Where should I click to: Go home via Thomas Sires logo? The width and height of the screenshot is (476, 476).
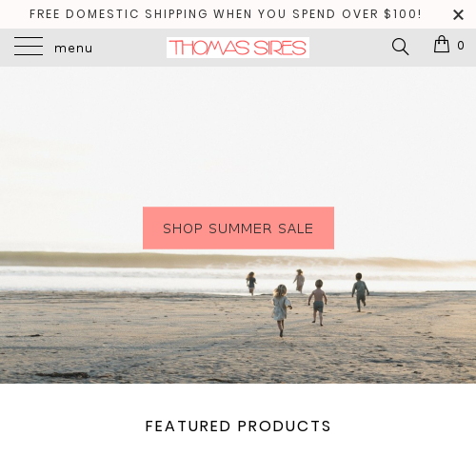click(x=238, y=48)
